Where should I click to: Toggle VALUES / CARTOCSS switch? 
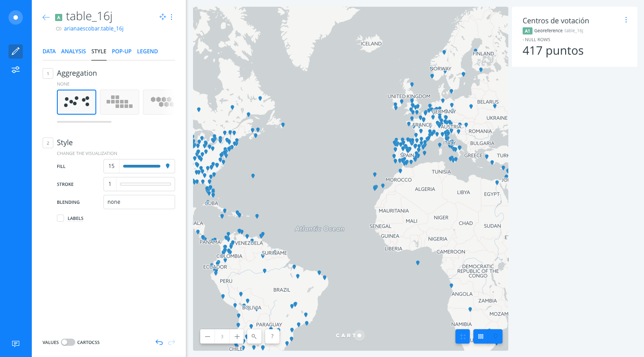pos(68,342)
